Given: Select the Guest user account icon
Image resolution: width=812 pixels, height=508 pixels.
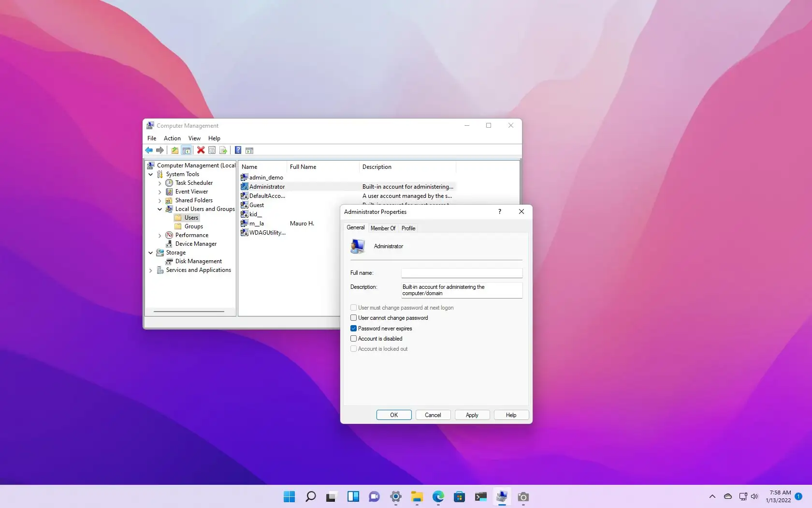Looking at the screenshot, I should (245, 205).
